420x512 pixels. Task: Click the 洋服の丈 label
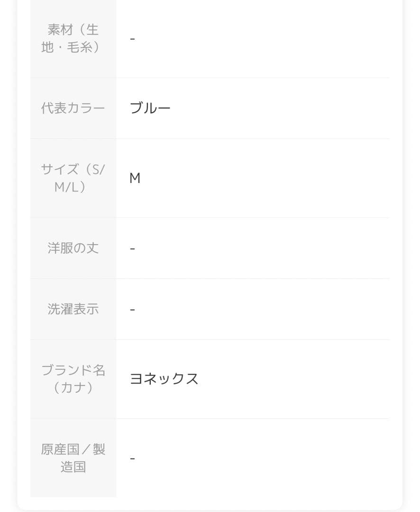(73, 248)
